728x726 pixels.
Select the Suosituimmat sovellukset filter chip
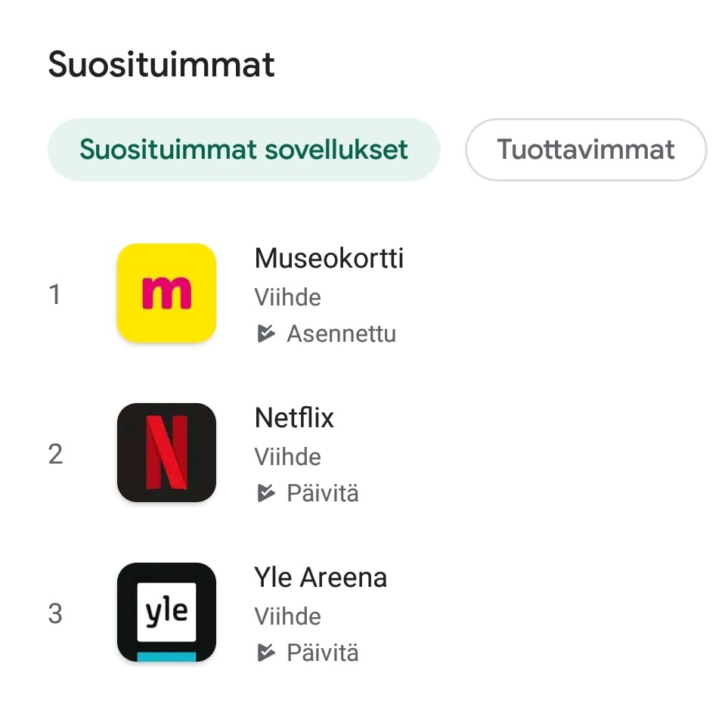pos(243,150)
